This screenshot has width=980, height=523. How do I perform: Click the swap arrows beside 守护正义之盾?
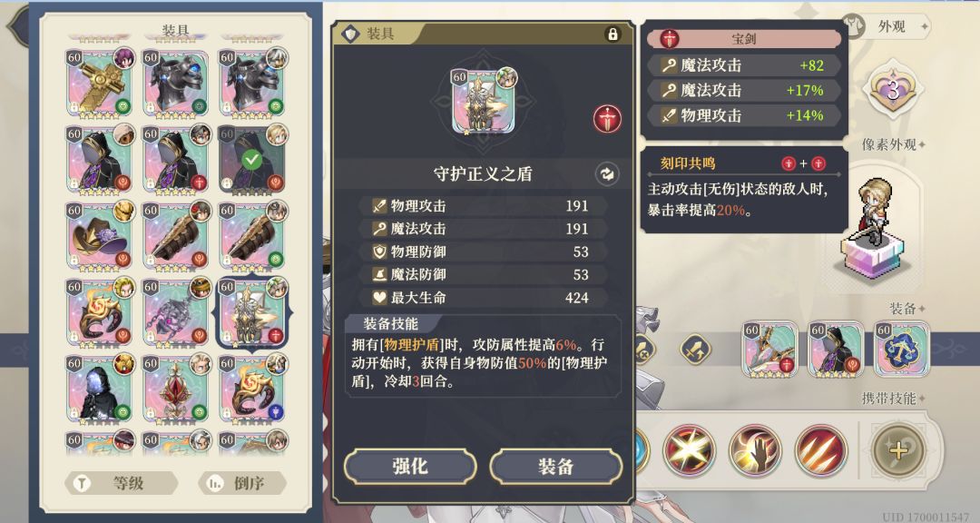coord(607,174)
